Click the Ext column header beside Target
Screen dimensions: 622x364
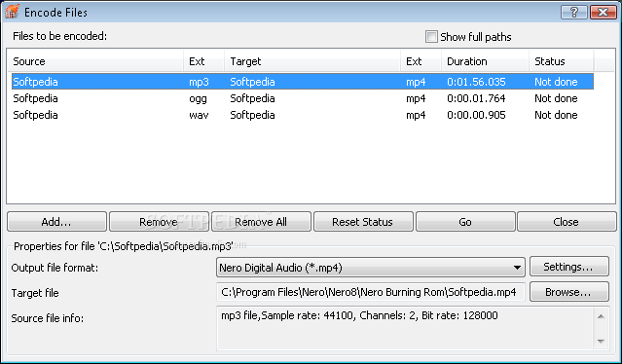click(x=421, y=61)
